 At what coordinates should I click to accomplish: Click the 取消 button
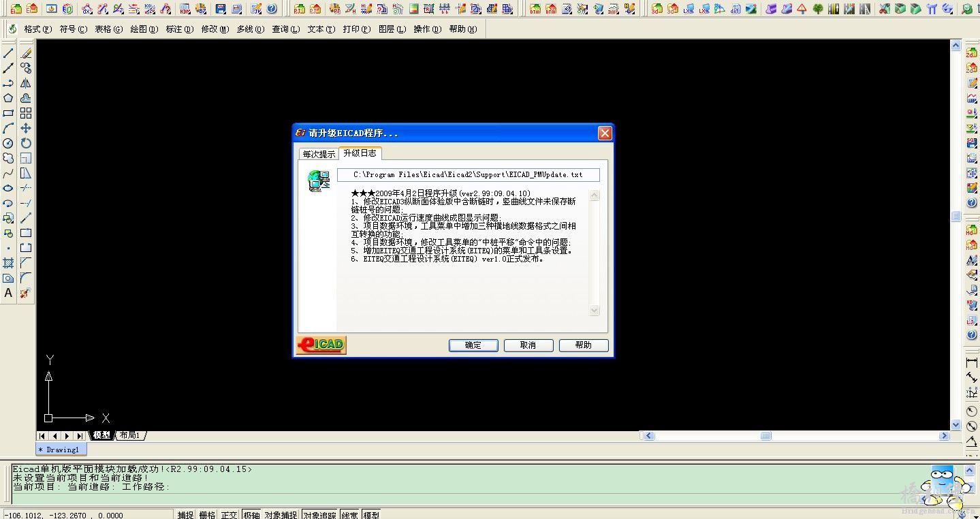(x=528, y=345)
